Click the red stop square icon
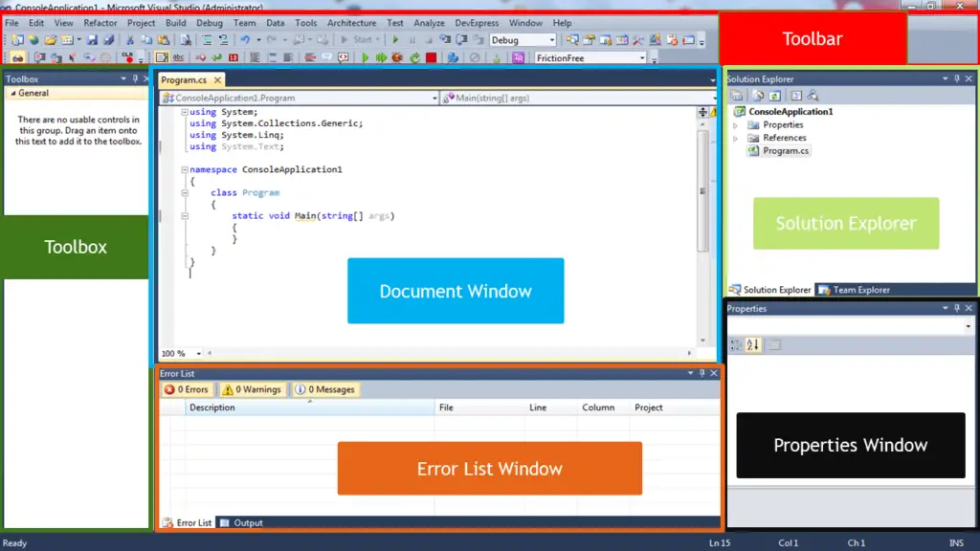980x551 pixels. pos(432,58)
